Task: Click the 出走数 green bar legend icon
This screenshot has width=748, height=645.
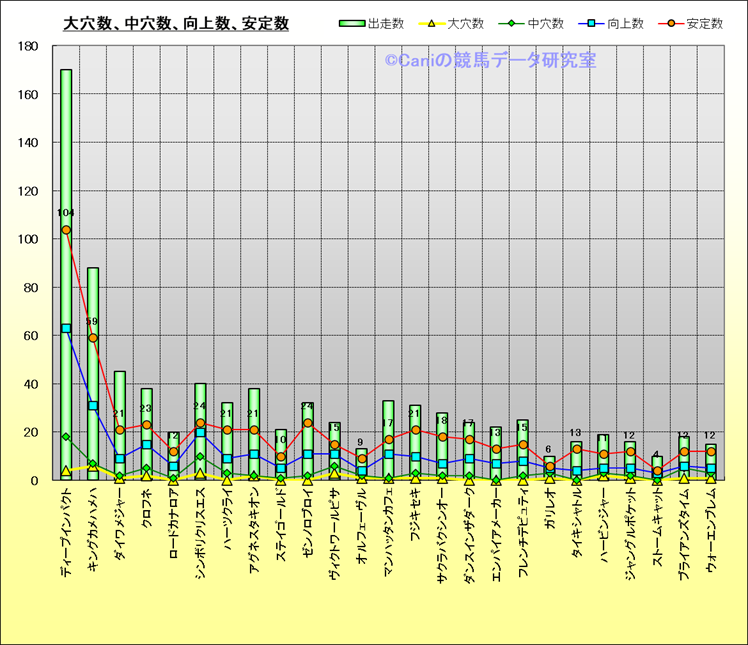Action: click(x=352, y=23)
